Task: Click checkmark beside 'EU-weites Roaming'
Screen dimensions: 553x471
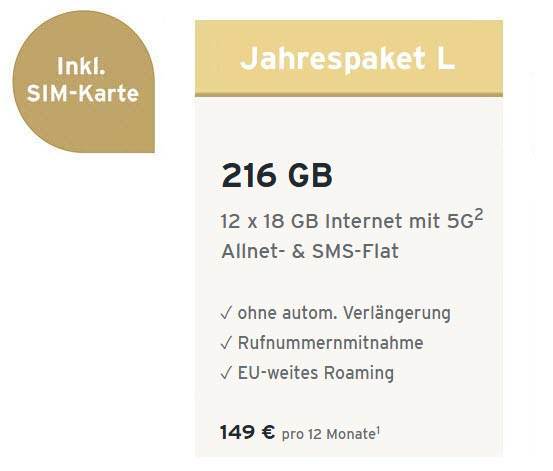Action: click(226, 373)
